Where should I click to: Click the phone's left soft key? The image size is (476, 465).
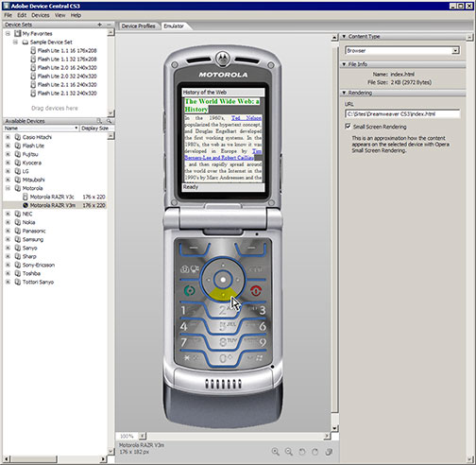click(194, 249)
